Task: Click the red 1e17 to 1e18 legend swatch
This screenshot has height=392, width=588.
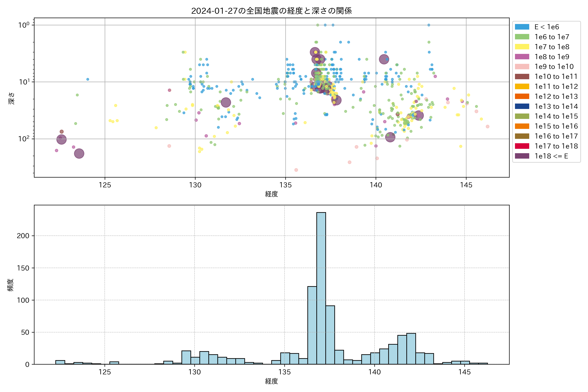Action: (522, 146)
